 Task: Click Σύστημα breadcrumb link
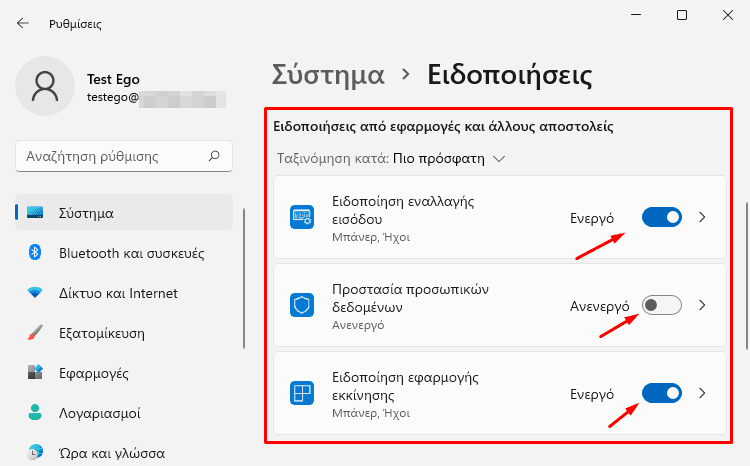pyautogui.click(x=328, y=75)
